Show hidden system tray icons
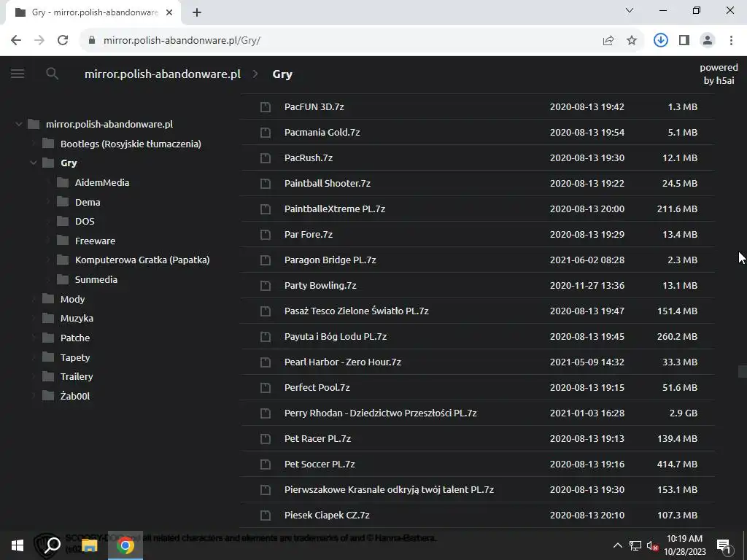Viewport: 747px width, 560px height. [x=617, y=545]
